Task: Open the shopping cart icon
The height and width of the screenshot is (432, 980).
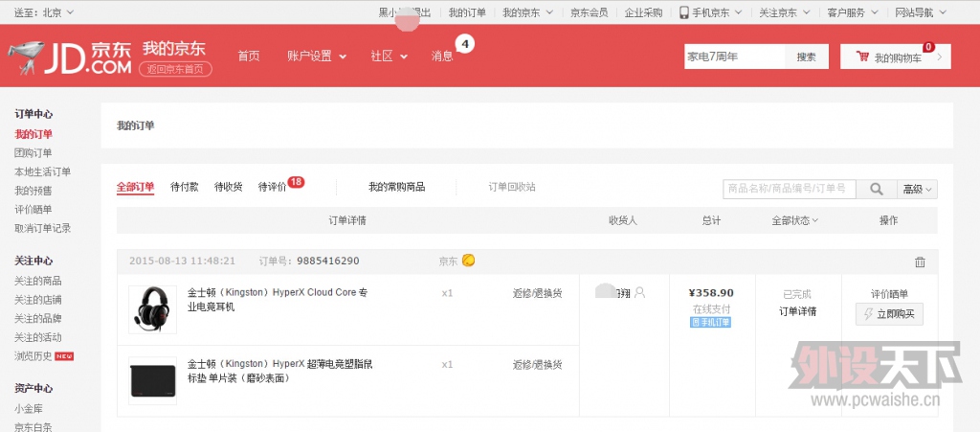Action: click(862, 57)
